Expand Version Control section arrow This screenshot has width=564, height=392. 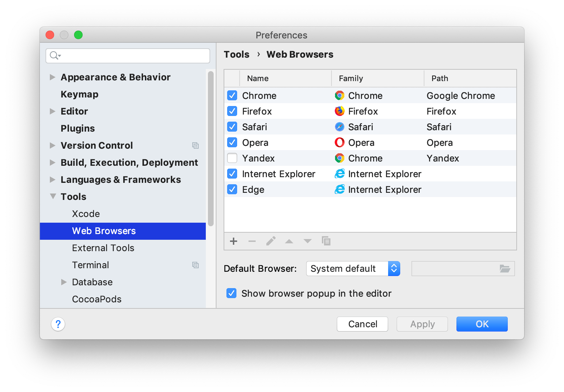pos(53,145)
